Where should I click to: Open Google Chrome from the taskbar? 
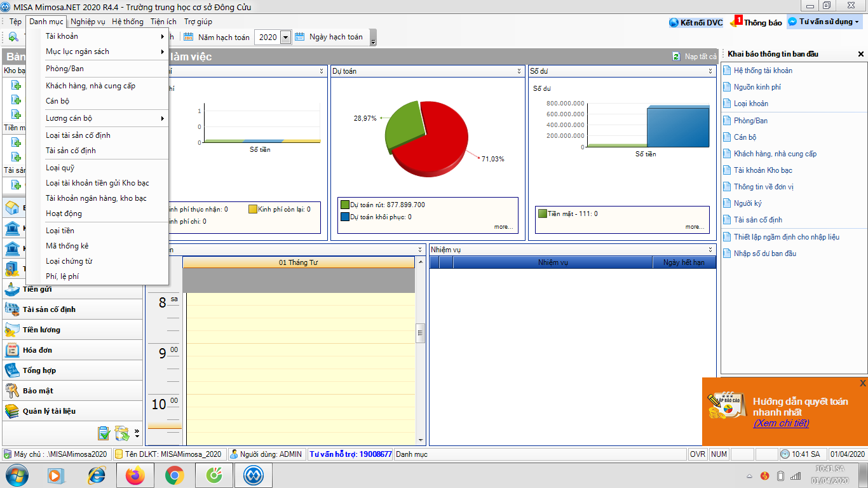[x=175, y=475]
